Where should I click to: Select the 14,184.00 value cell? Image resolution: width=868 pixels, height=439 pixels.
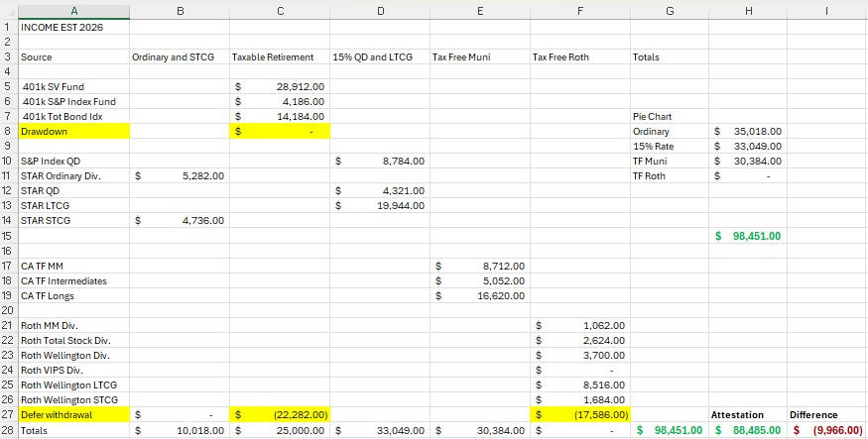point(280,117)
